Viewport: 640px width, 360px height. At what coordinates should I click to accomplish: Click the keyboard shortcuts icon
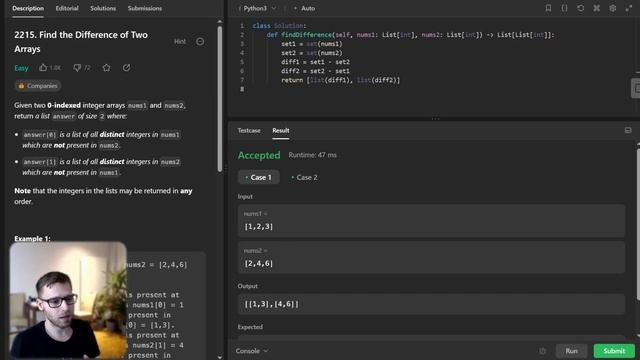point(597,8)
